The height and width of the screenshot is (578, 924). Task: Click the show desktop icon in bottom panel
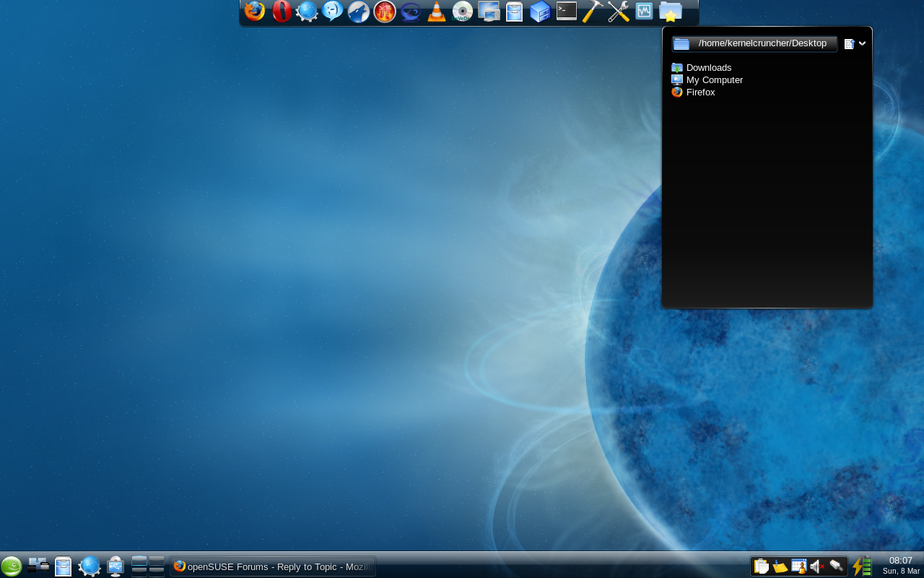click(x=38, y=565)
